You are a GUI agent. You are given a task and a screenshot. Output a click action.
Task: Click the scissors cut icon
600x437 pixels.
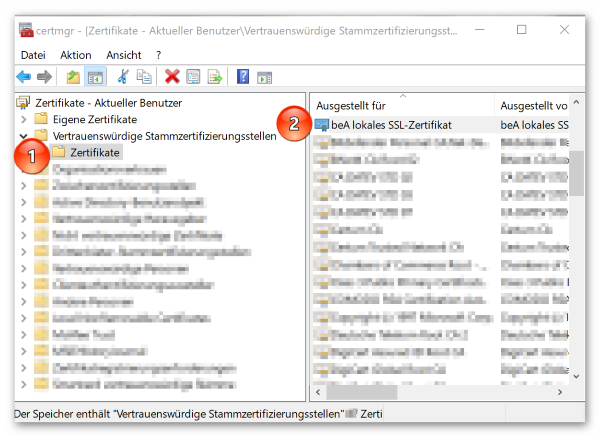[x=123, y=77]
